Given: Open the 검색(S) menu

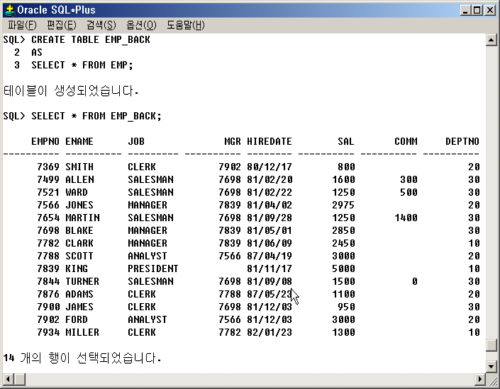Looking at the screenshot, I should pos(101,25).
